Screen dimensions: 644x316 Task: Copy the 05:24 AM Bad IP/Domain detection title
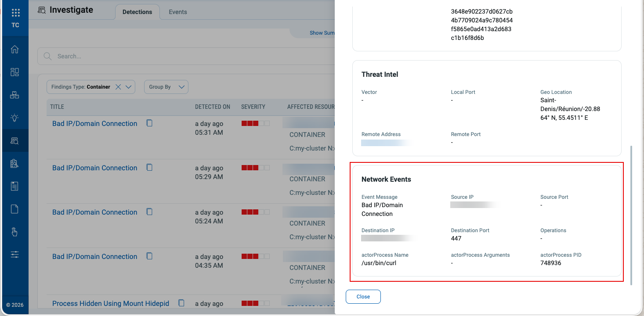click(x=149, y=212)
